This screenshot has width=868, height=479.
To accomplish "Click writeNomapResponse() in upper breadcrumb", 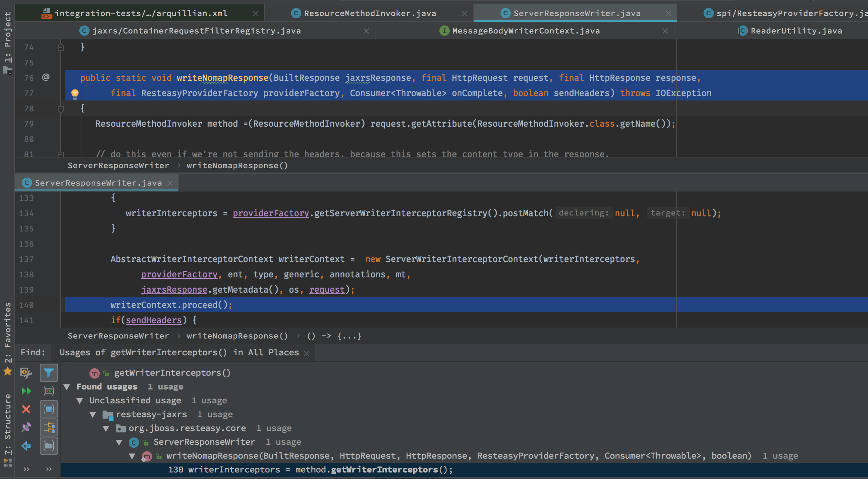I will coord(237,166).
